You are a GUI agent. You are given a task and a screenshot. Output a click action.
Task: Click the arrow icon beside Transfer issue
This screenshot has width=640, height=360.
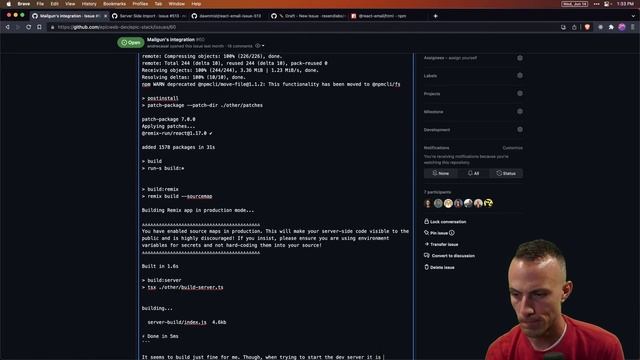pyautogui.click(x=427, y=244)
